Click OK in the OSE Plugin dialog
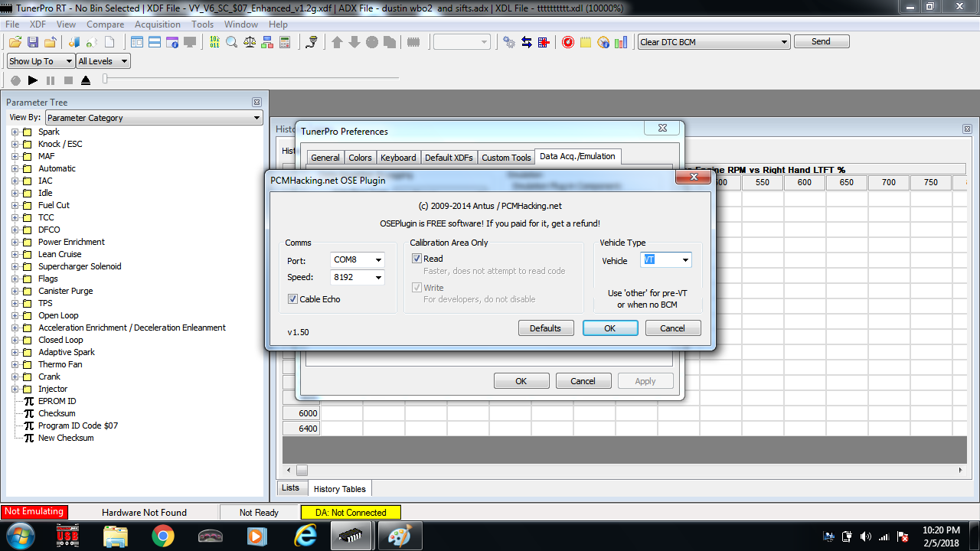980x551 pixels. [x=609, y=328]
